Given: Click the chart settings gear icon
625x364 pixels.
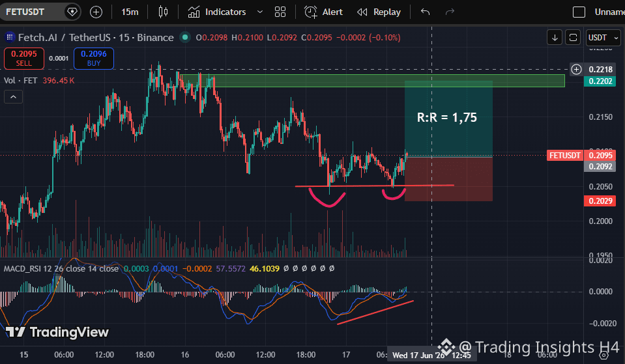Looking at the screenshot, I should 604,354.
